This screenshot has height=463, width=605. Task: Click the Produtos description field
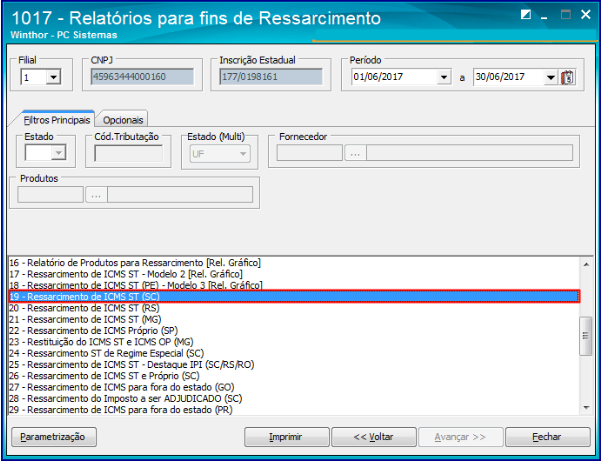180,194
